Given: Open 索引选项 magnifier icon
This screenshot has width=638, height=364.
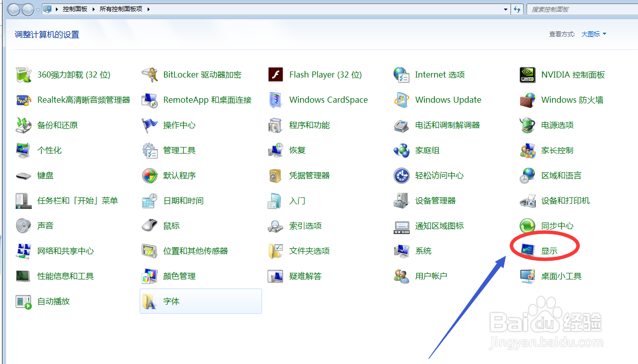Looking at the screenshot, I should click(276, 226).
